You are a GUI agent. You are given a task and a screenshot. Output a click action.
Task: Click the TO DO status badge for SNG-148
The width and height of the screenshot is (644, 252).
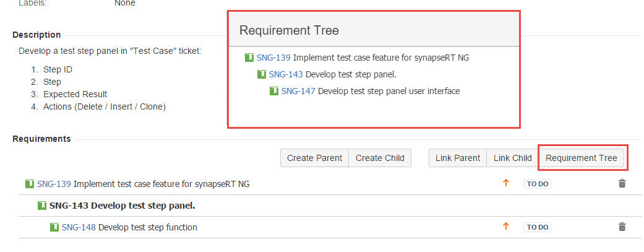(x=538, y=227)
